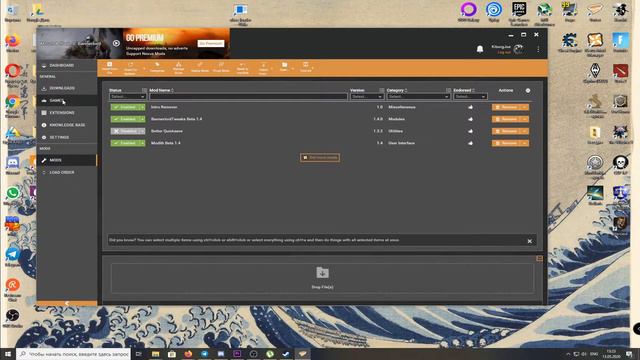Expand status dropdown arrow for Intro Remover

click(x=142, y=107)
